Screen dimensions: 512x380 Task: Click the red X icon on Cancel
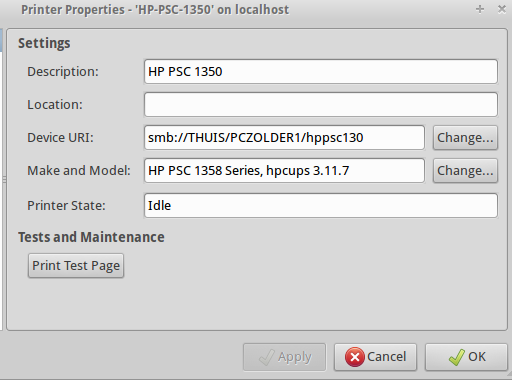coord(355,357)
